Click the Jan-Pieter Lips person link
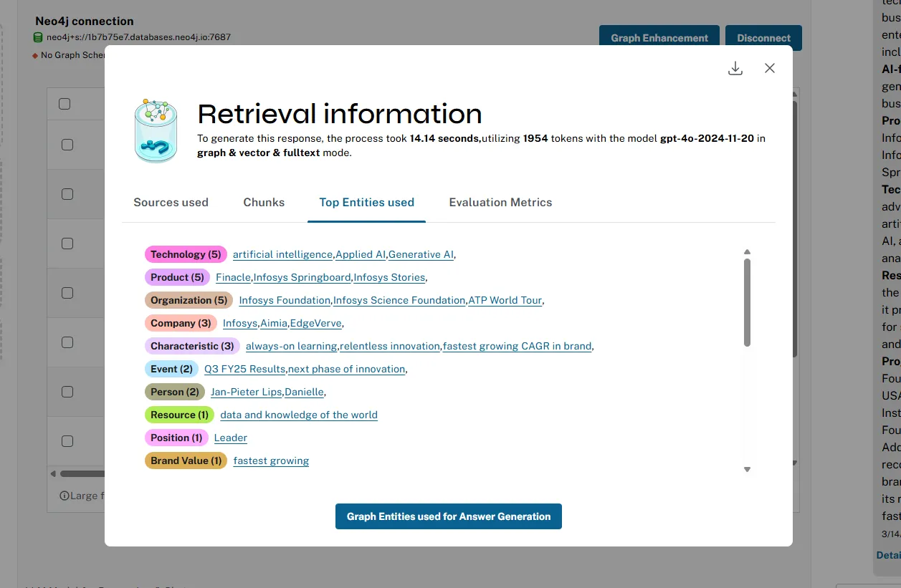The image size is (901, 588). 246,392
